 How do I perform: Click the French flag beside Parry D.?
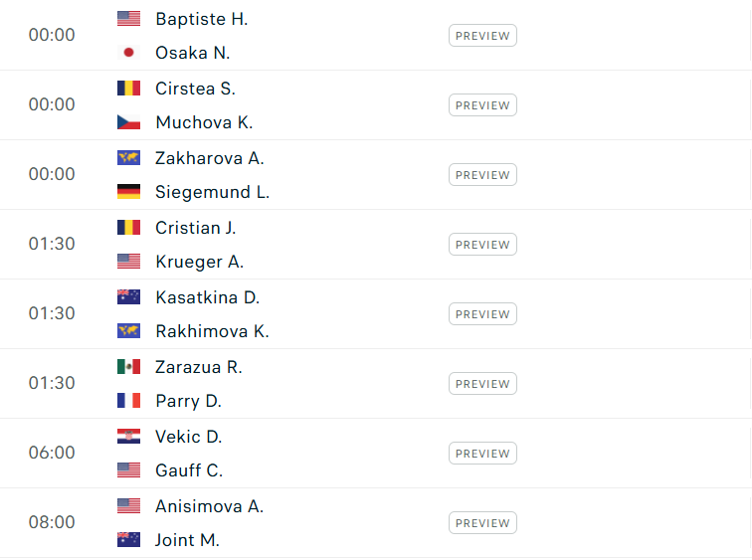coord(128,401)
